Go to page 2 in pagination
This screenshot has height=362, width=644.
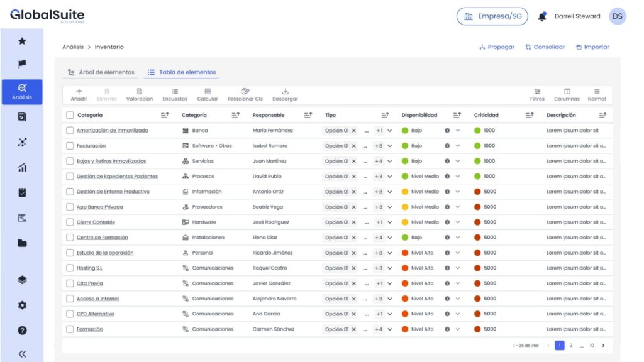571,346
